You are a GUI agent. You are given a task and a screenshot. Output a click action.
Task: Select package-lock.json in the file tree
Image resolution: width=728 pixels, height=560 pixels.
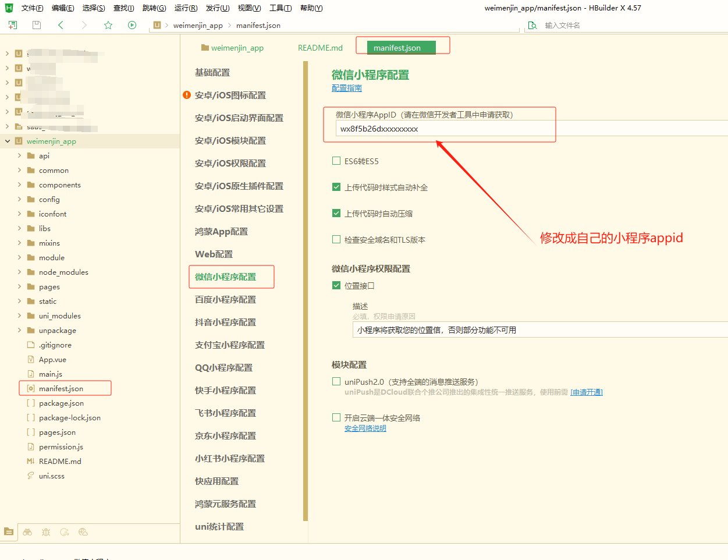pos(69,417)
